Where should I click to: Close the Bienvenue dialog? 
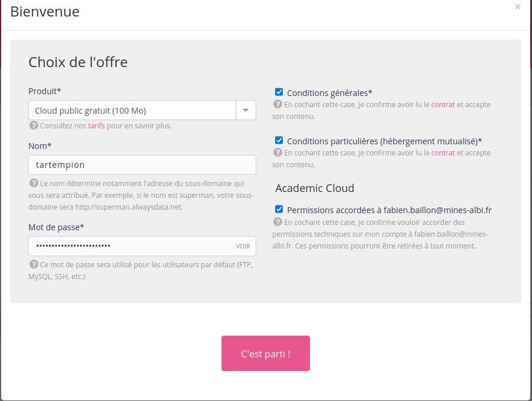coord(518,7)
